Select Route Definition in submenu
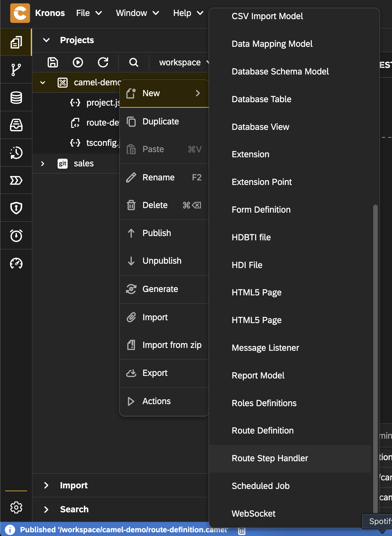Image resolution: width=392 pixels, height=536 pixels. (x=290, y=431)
